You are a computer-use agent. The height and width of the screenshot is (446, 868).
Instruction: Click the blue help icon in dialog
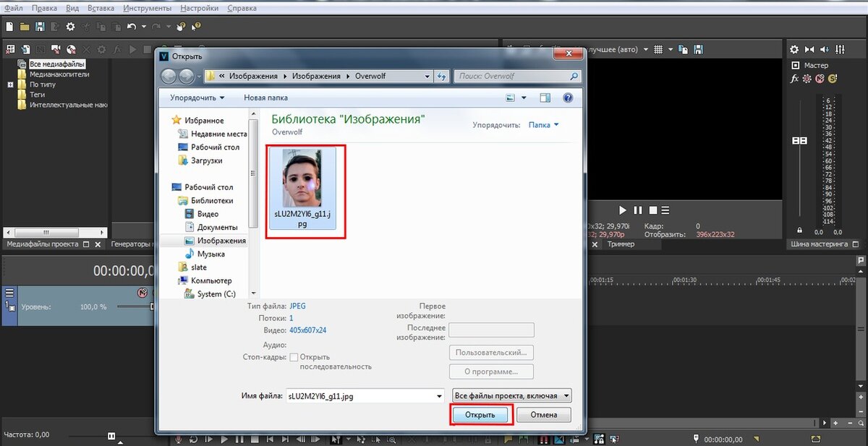point(568,98)
